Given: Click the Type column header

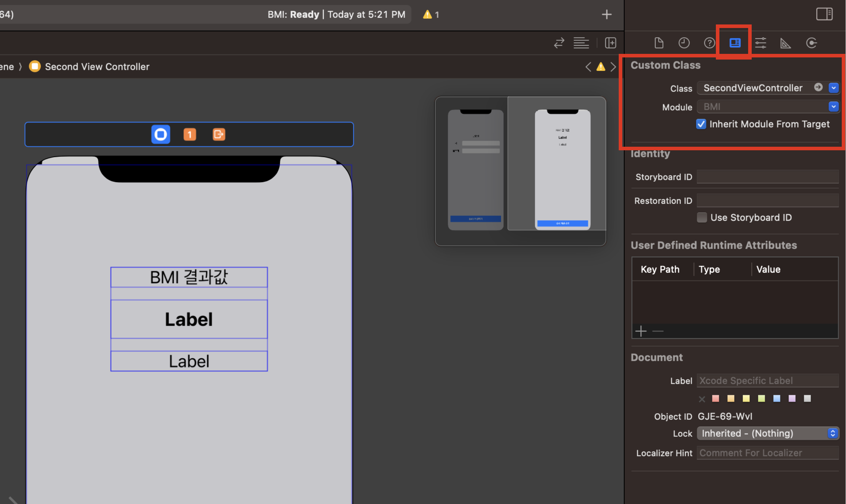Looking at the screenshot, I should click(709, 269).
